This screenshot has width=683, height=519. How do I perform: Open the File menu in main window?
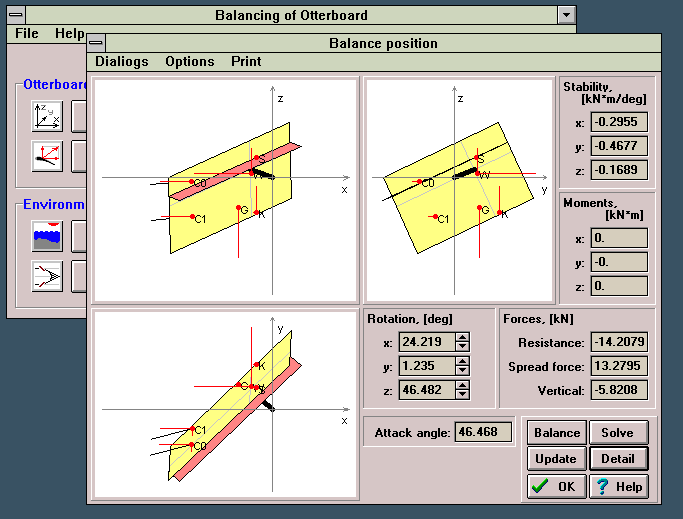coord(27,33)
